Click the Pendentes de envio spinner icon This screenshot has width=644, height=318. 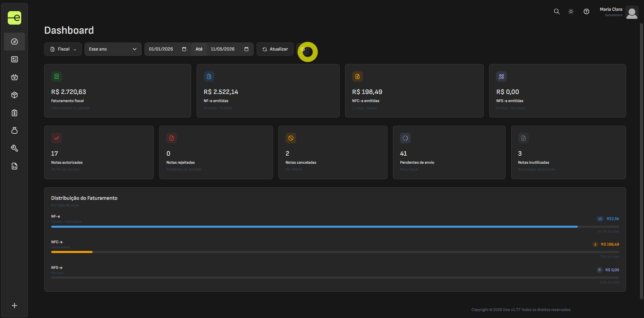point(405,138)
